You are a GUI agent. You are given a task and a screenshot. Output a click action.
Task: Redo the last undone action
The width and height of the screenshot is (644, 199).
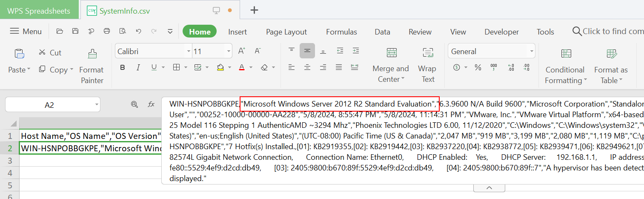tap(154, 31)
